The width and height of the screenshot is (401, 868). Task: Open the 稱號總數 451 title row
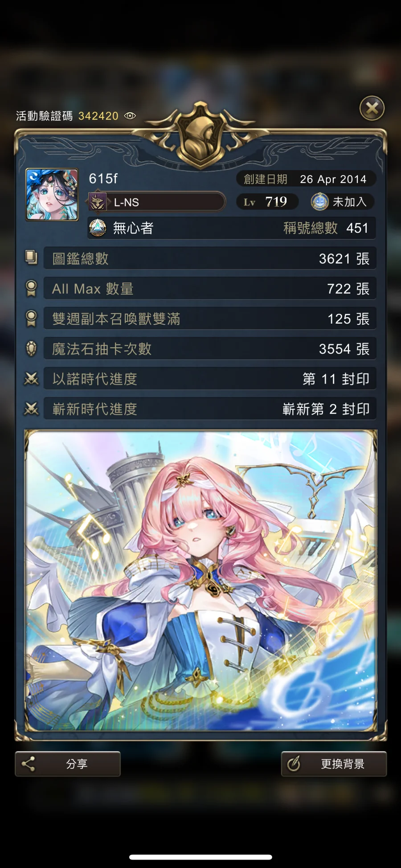(x=232, y=228)
